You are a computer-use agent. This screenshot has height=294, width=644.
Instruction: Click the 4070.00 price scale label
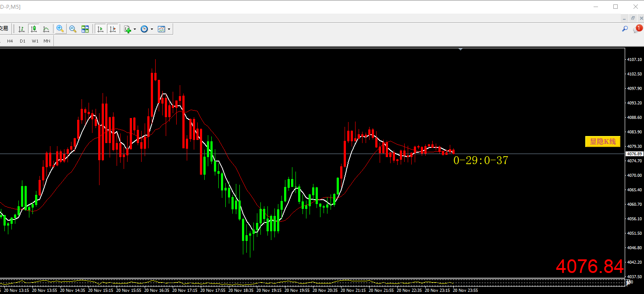coord(634,176)
